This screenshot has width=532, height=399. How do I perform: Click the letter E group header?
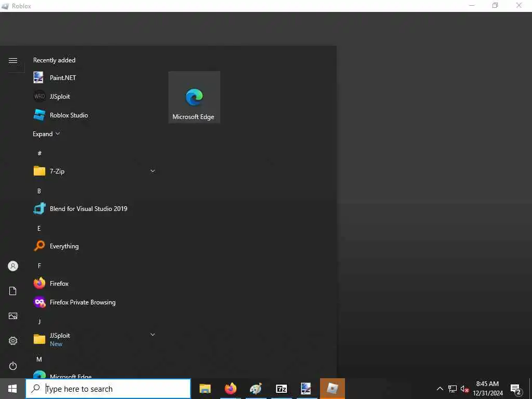(39, 229)
